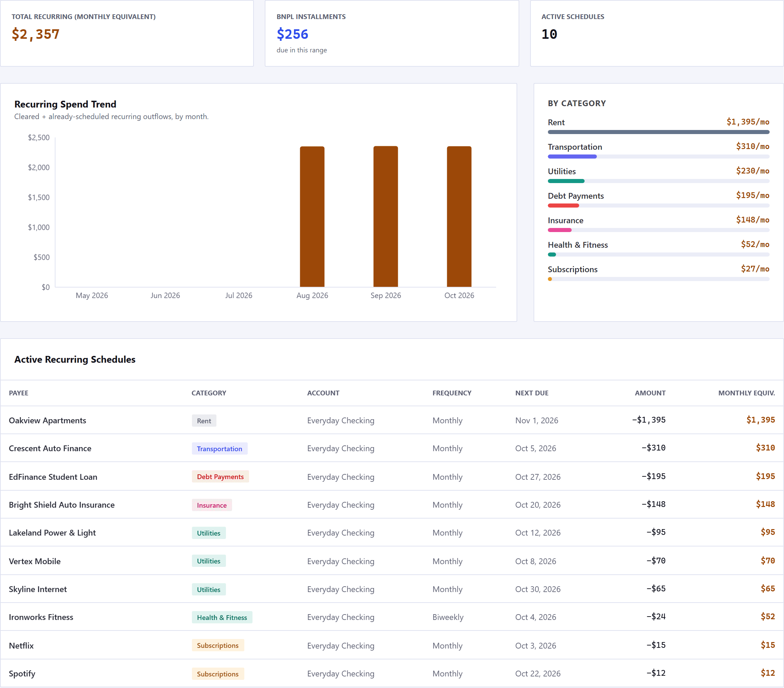Image resolution: width=784 pixels, height=688 pixels.
Task: Select the Skyline Internet payee
Action: (x=38, y=589)
